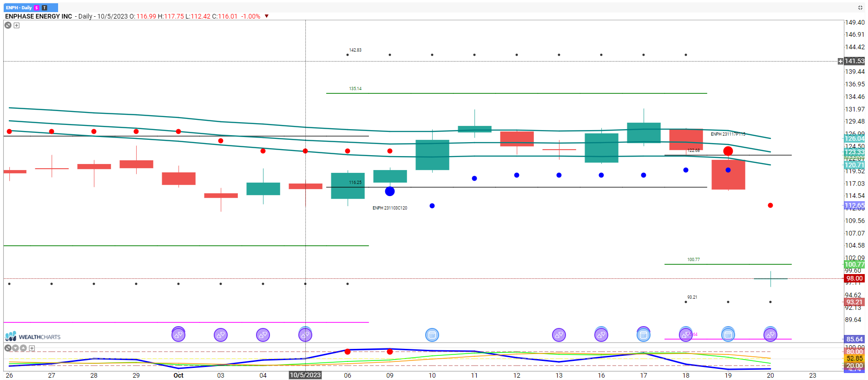Screen dimensions: 868x380
Task: Click the plus box icon under the company name
Action: (x=17, y=26)
